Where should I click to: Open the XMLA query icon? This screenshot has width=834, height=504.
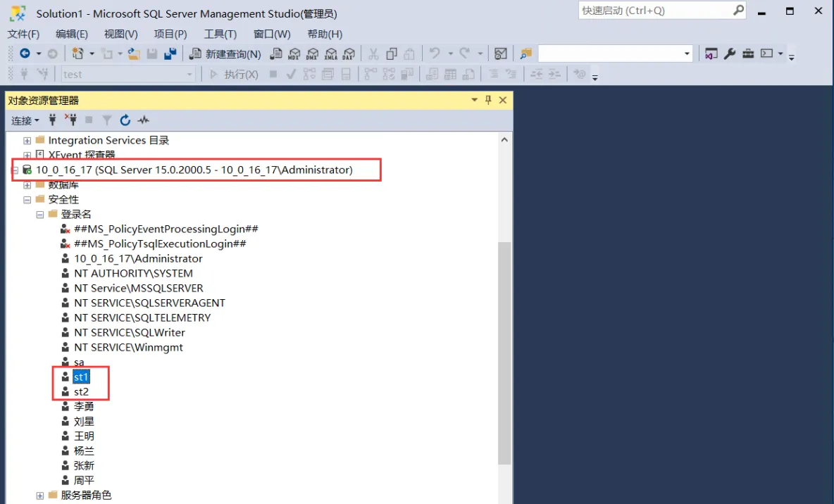point(331,53)
